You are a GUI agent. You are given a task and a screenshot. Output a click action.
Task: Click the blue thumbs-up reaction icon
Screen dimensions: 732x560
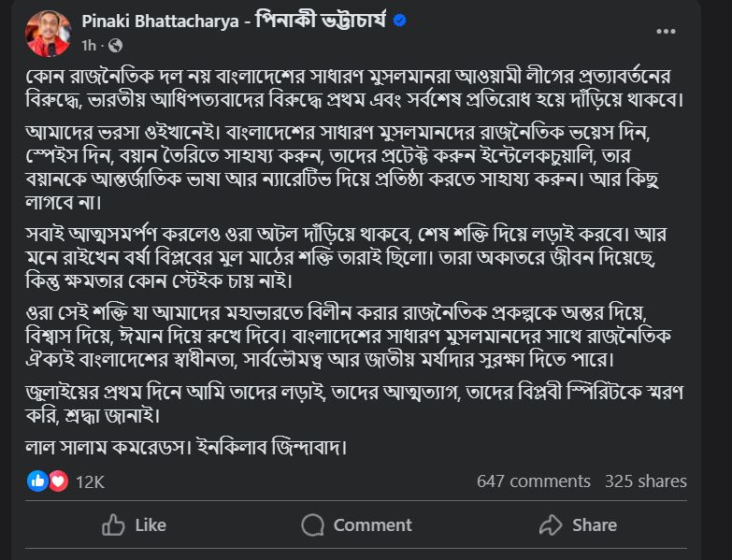(37, 481)
